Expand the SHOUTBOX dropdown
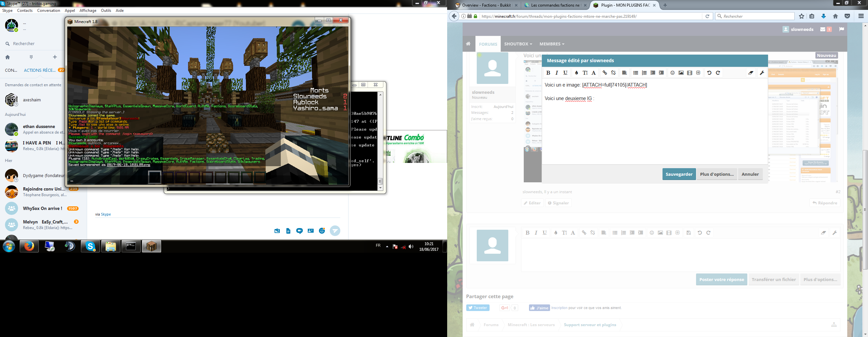This screenshot has height=337, width=868. (518, 44)
